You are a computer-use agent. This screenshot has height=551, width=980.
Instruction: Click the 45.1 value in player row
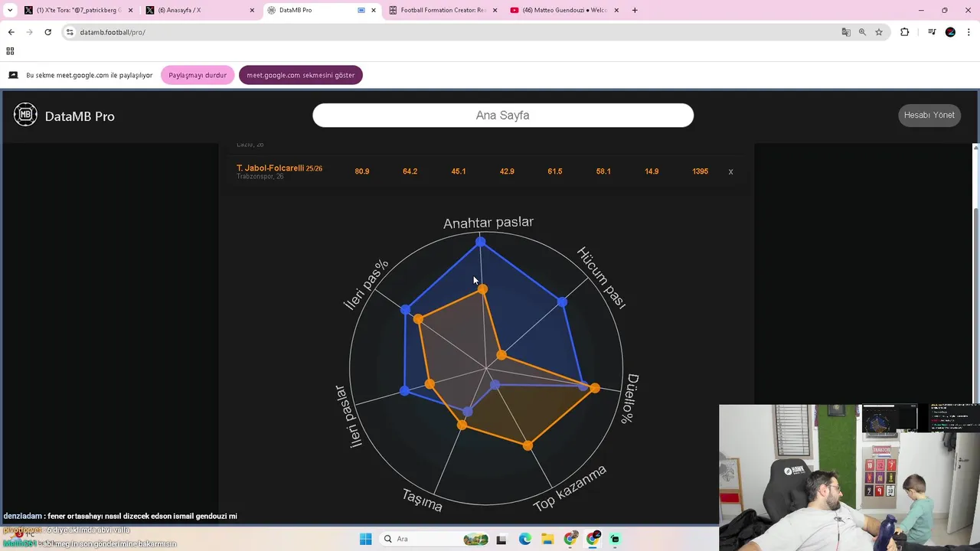tap(459, 171)
